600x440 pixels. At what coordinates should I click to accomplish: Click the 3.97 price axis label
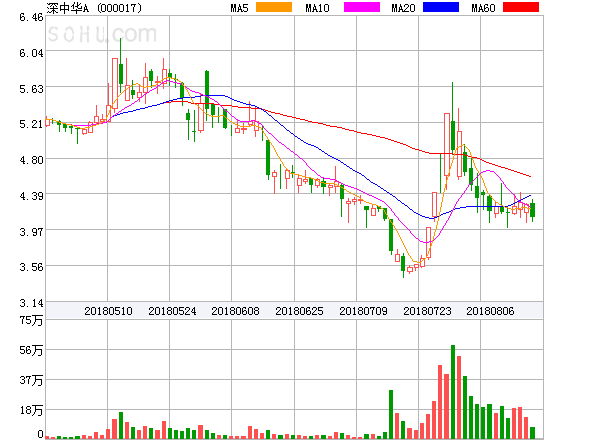tap(31, 231)
